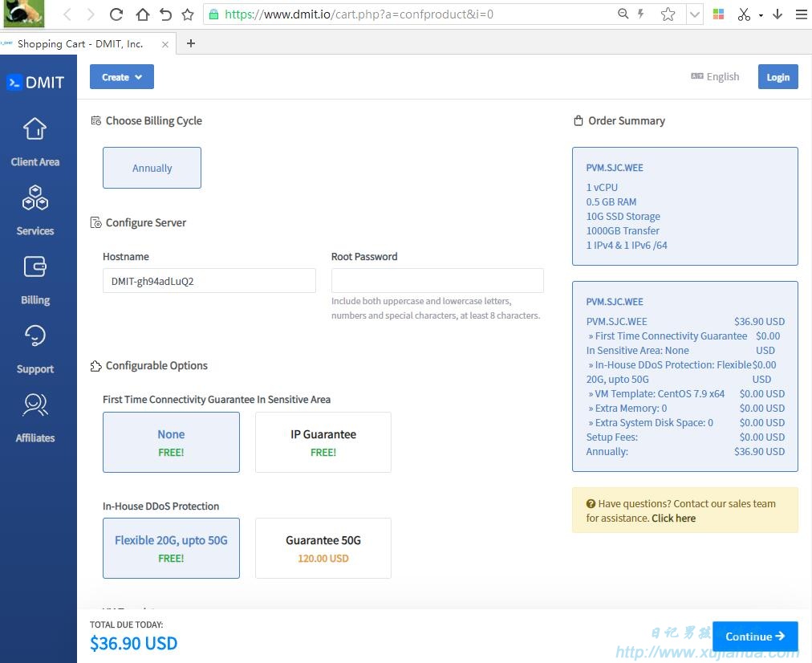This screenshot has width=812, height=663.
Task: Click the Extra System Disk Space: 0 line
Action: pyautogui.click(x=651, y=423)
